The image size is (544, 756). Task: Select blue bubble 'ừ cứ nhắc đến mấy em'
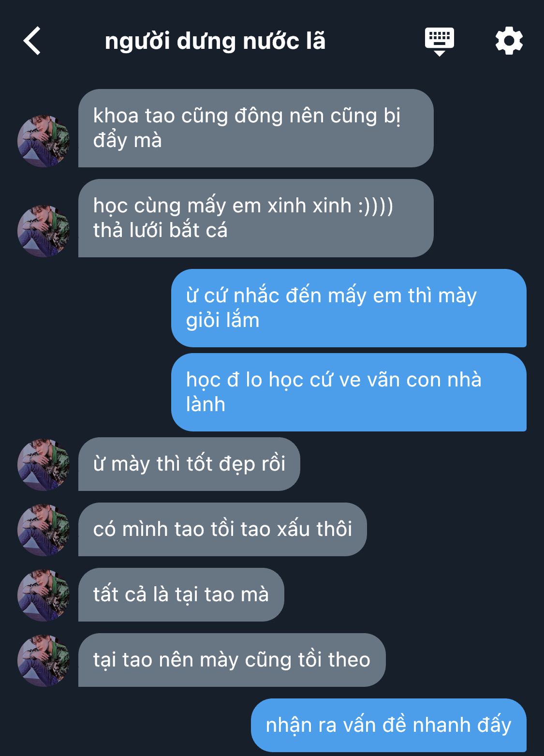point(349,308)
